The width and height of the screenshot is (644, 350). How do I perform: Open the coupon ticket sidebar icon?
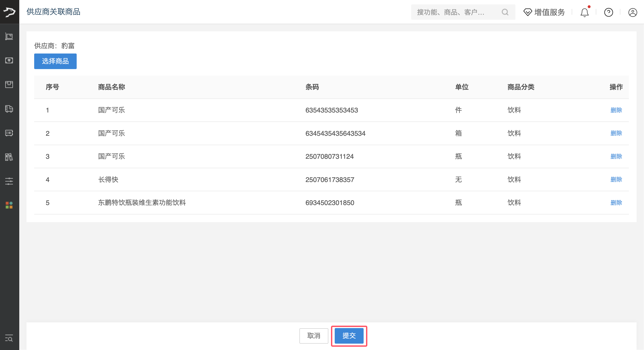9,133
